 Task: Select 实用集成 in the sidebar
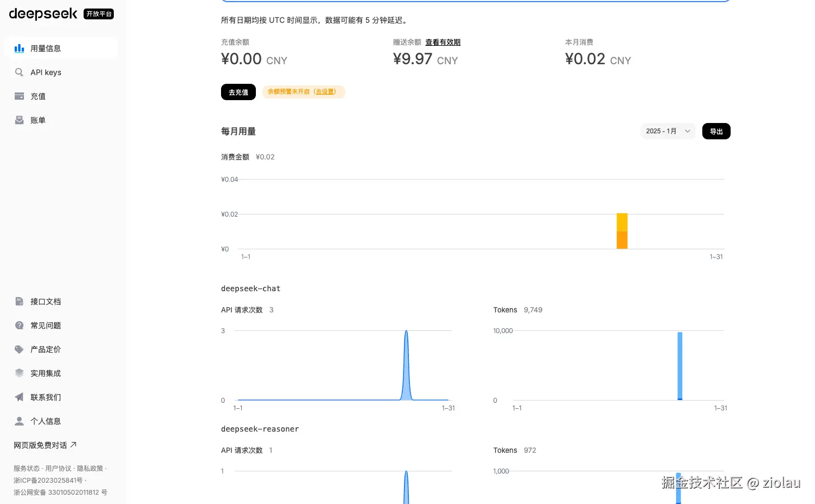click(x=61, y=373)
